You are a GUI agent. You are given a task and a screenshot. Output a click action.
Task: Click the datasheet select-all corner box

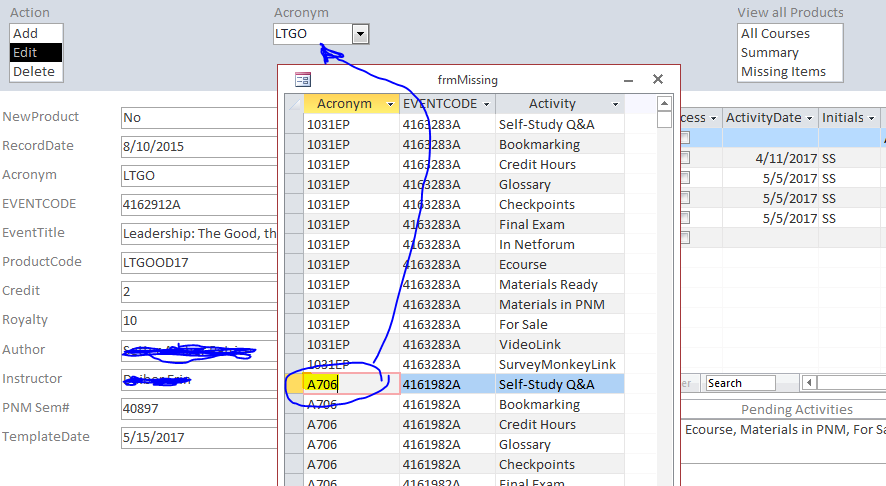tap(294, 104)
